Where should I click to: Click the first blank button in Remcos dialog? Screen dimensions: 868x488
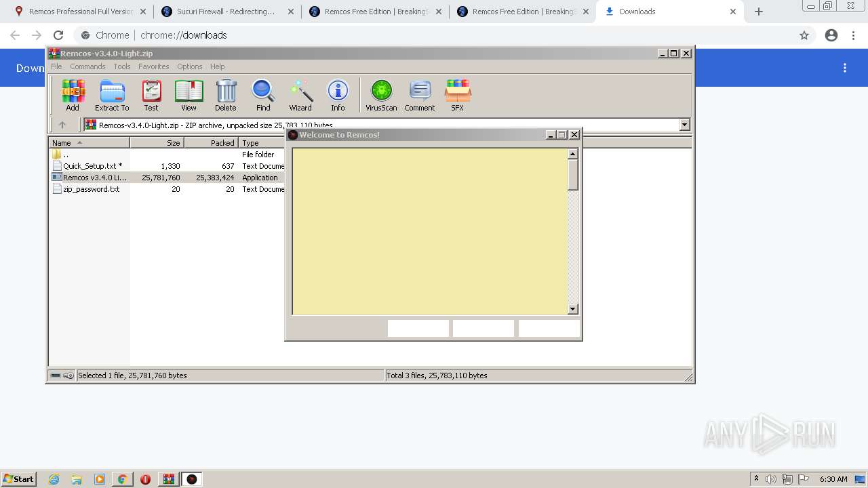click(418, 328)
